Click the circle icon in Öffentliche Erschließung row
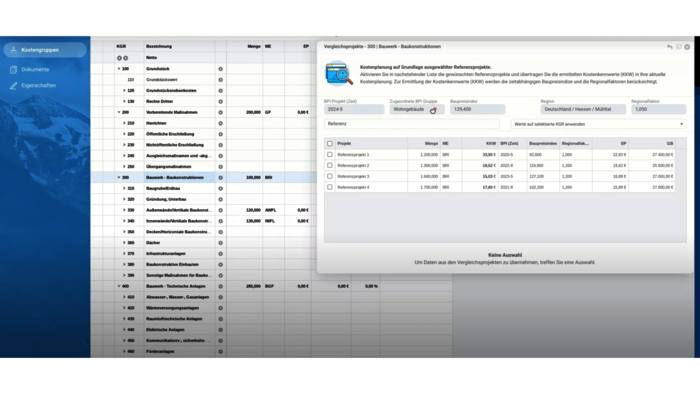The height and width of the screenshot is (394, 700). [x=221, y=134]
